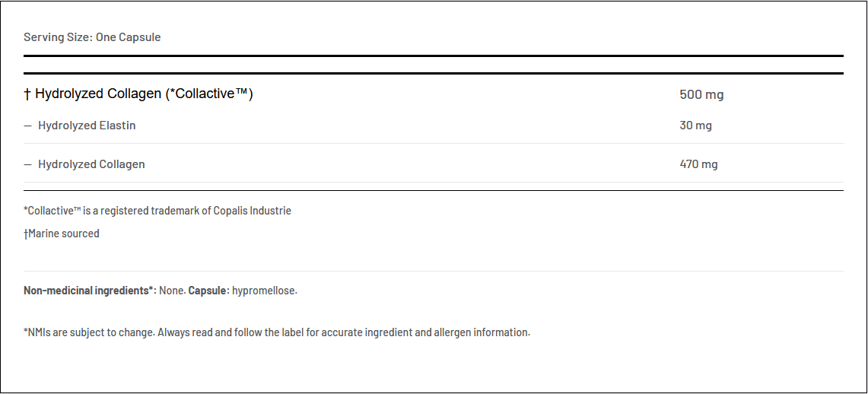Click the word None after Non-medicinal ingredients
Image resolution: width=868 pixels, height=394 pixels.
point(171,291)
